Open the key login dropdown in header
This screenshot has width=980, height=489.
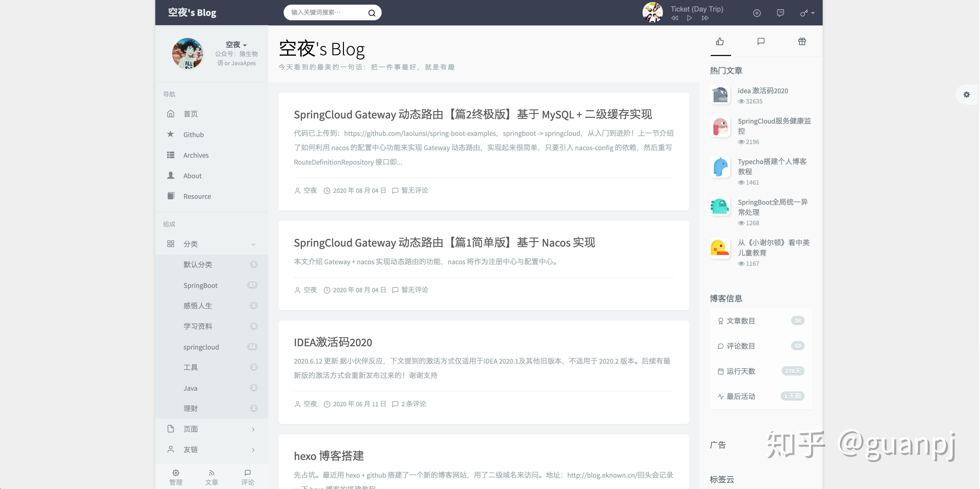[x=807, y=13]
